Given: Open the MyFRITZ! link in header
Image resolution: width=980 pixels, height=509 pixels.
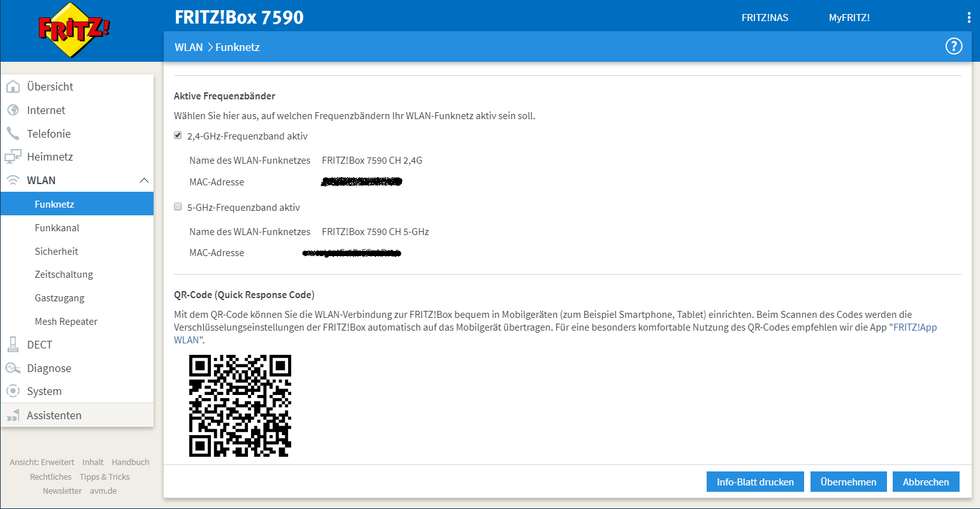Looking at the screenshot, I should coord(849,18).
